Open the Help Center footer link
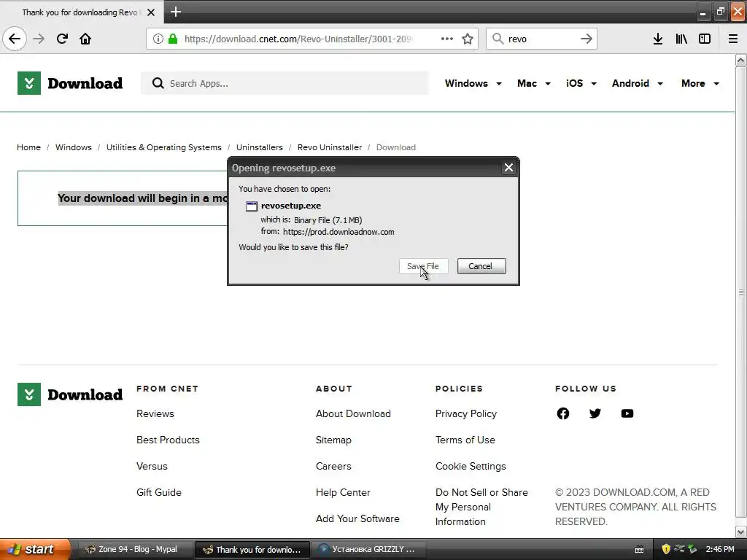 (x=343, y=492)
